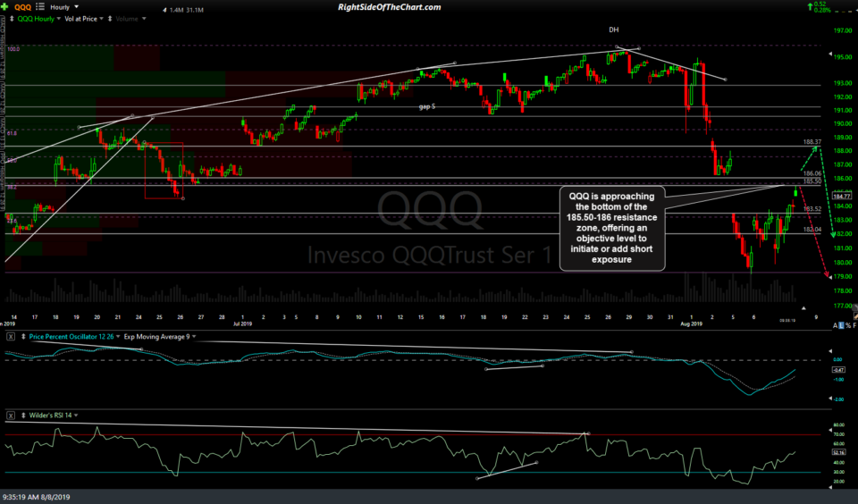The image size is (858, 504).
Task: Open the Exp Moving Average 9 dropdown
Action: tap(194, 337)
